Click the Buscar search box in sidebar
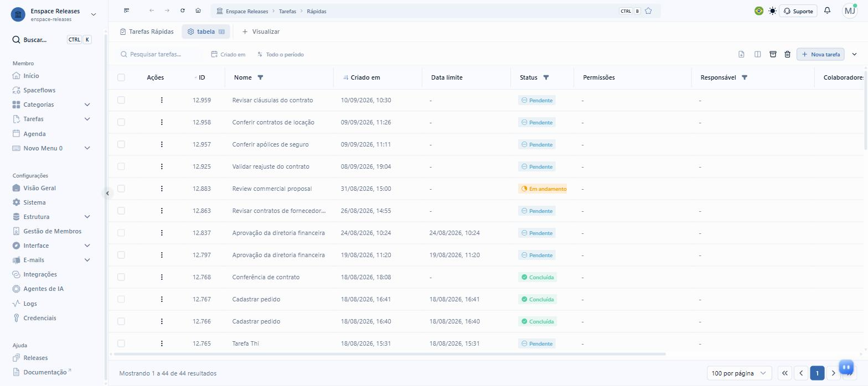 pyautogui.click(x=53, y=40)
